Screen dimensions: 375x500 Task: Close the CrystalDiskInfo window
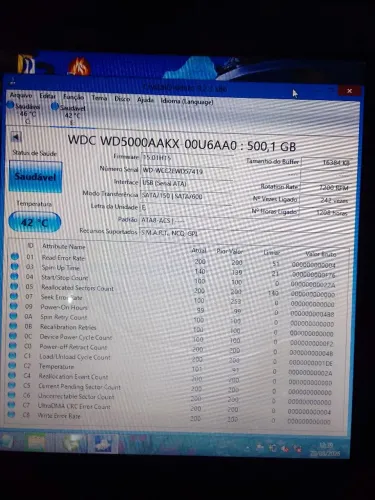tap(349, 91)
